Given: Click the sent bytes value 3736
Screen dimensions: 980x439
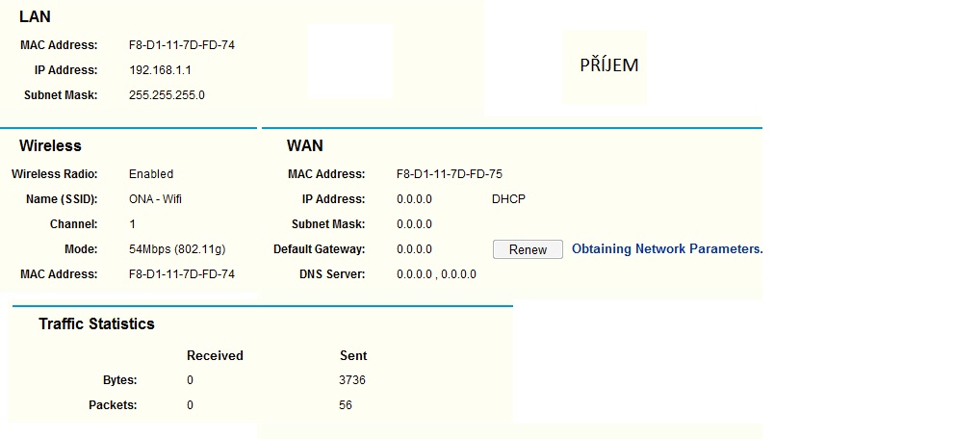Looking at the screenshot, I should click(352, 380).
